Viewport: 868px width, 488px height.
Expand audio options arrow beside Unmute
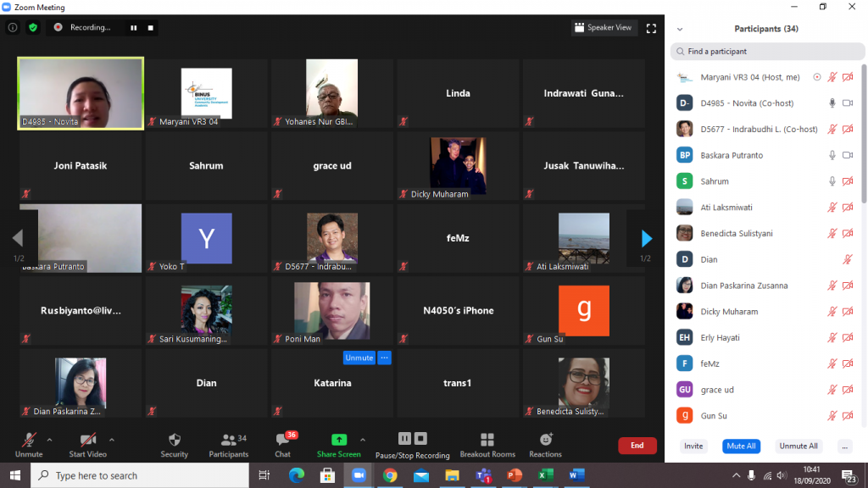point(49,440)
